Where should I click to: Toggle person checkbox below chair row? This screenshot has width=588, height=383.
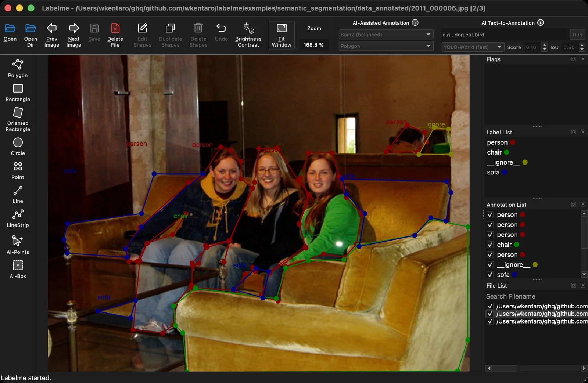pos(490,255)
